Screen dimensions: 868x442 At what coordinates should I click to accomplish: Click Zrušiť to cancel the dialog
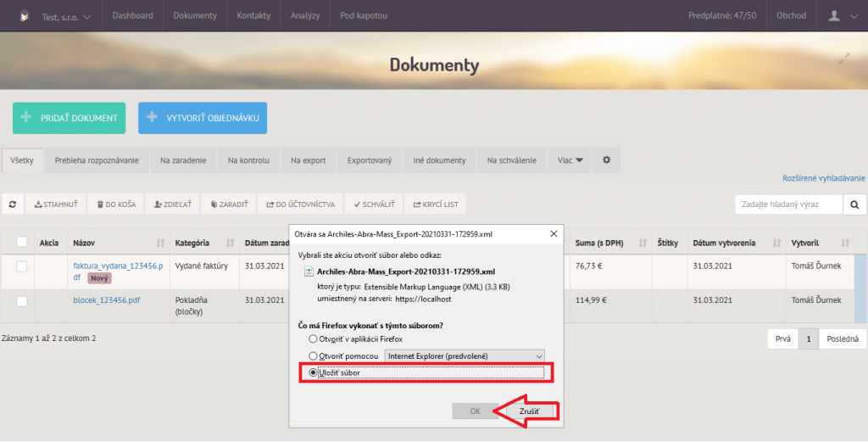pos(529,411)
